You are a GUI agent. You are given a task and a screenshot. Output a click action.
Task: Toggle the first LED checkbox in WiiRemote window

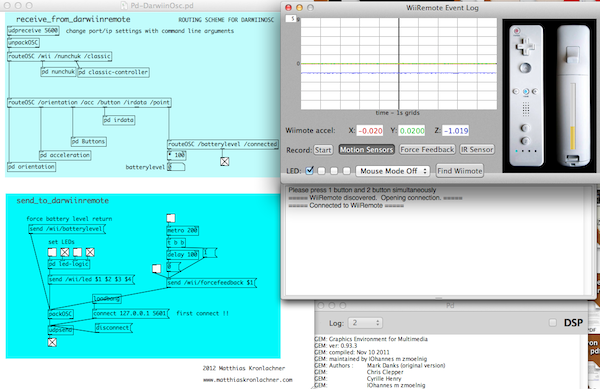pos(310,171)
